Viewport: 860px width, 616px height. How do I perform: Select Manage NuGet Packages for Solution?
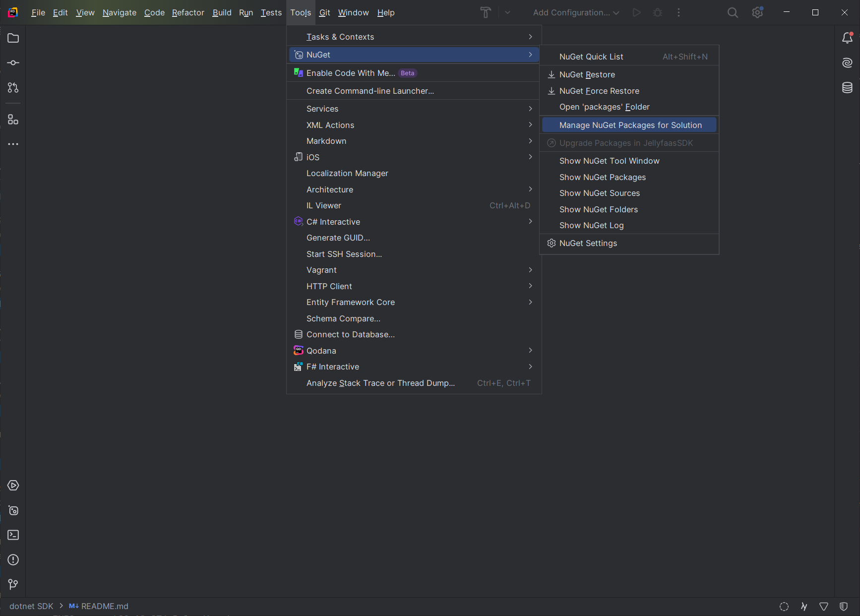pyautogui.click(x=629, y=125)
